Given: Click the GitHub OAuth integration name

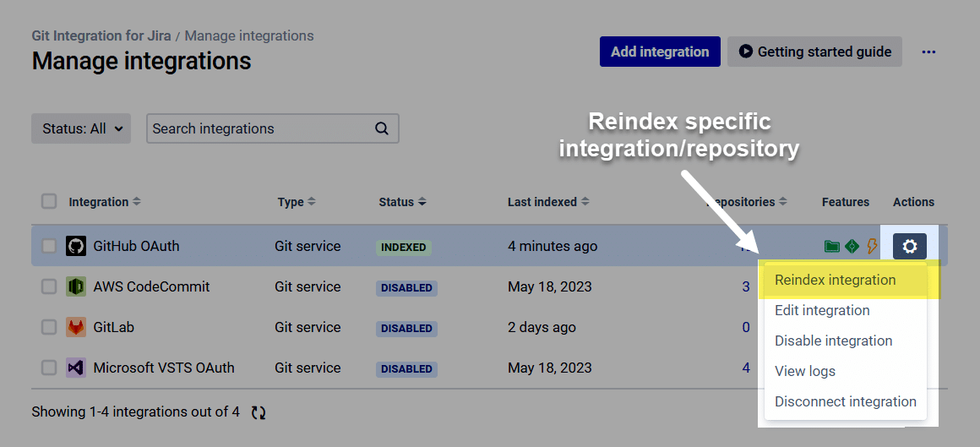Looking at the screenshot, I should (136, 247).
